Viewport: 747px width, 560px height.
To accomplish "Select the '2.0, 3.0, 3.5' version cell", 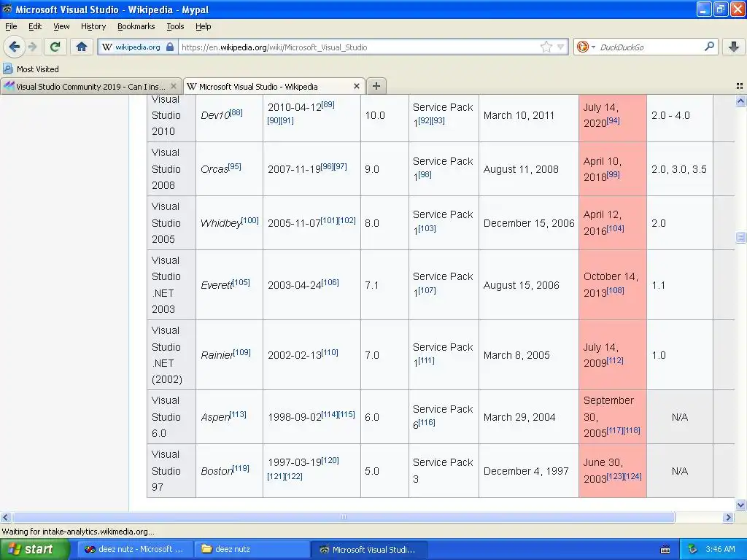I will 679,169.
